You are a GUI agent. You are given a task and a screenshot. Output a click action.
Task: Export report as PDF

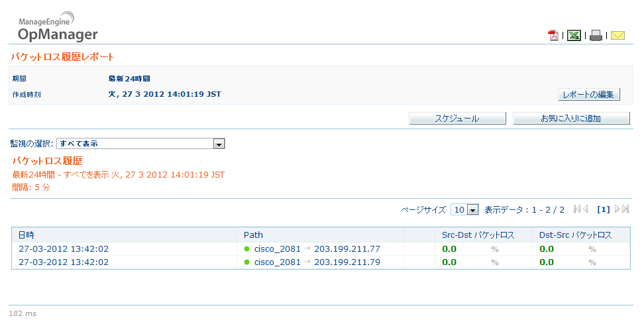(x=553, y=36)
